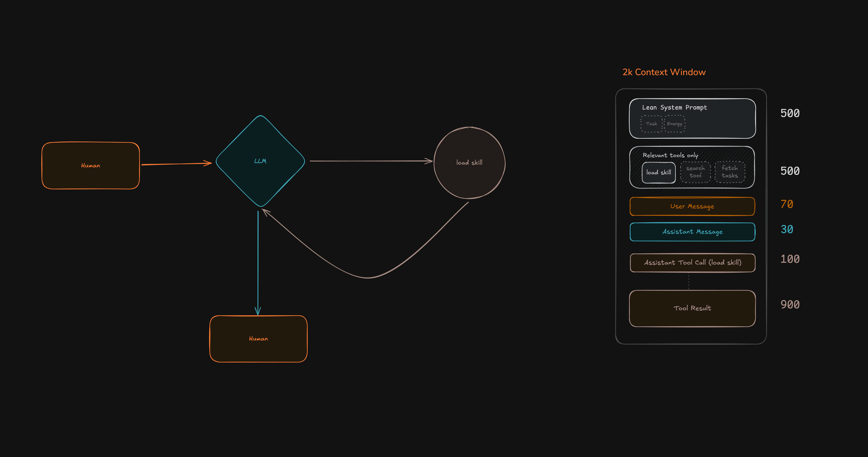Image resolution: width=868 pixels, height=457 pixels.
Task: Click the blue 30 token count
Action: pos(787,230)
